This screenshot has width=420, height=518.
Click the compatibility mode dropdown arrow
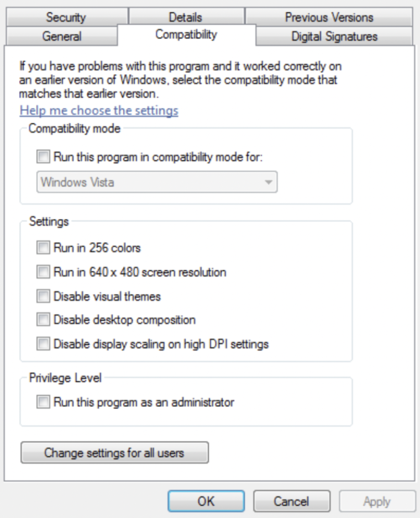pos(269,182)
